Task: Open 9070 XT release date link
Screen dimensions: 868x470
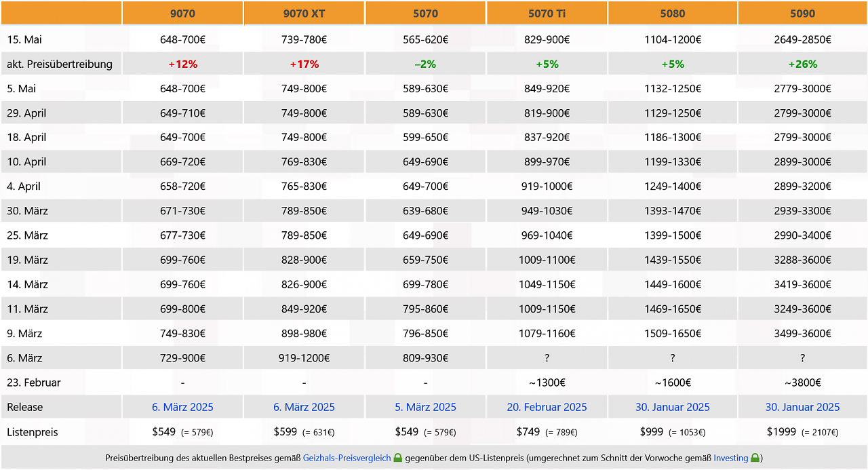Action: tap(304, 407)
